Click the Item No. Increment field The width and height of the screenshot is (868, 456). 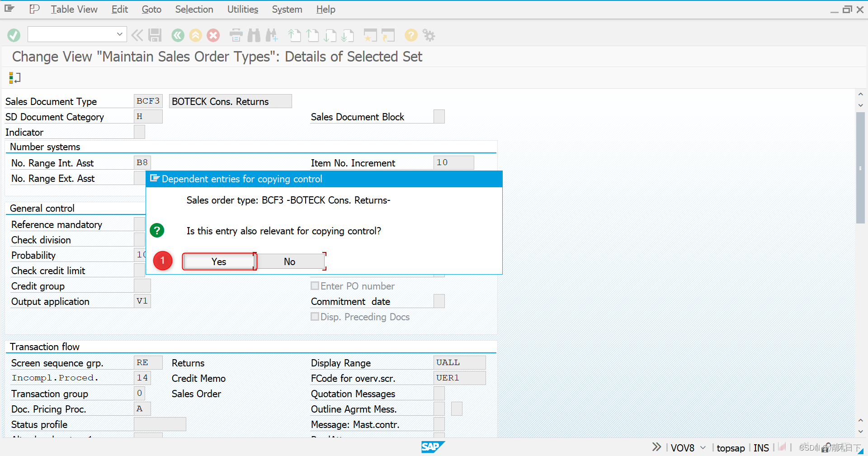[454, 163]
